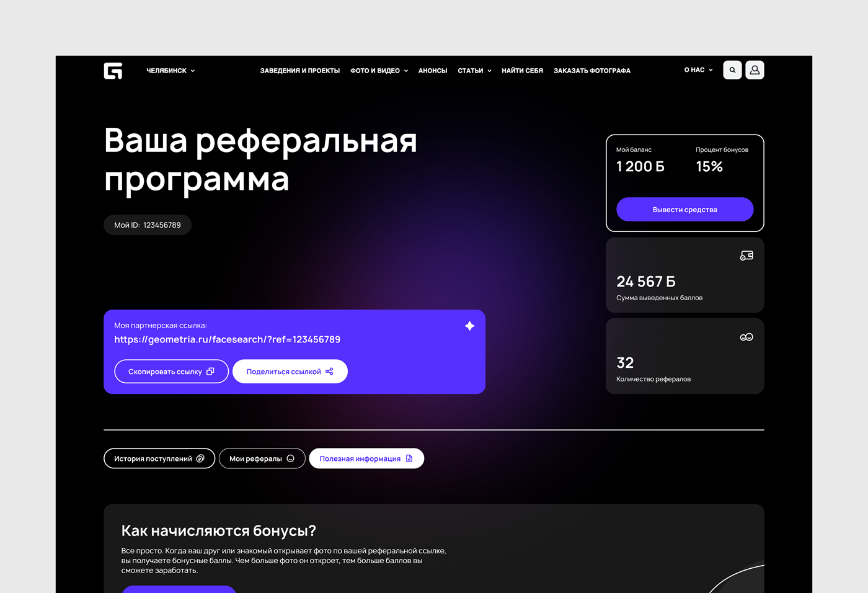Click the sparkle icon on the purple link banner
Viewport: 868px width, 593px height.
(x=469, y=326)
